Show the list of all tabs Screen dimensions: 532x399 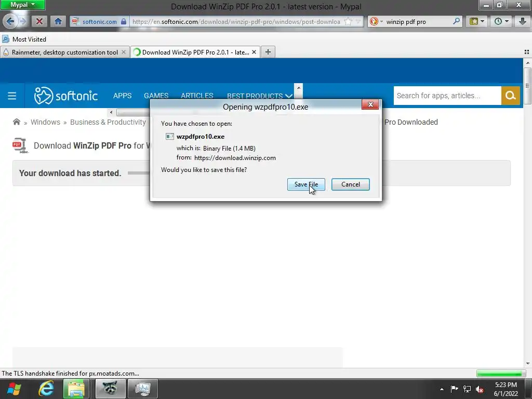point(527,52)
